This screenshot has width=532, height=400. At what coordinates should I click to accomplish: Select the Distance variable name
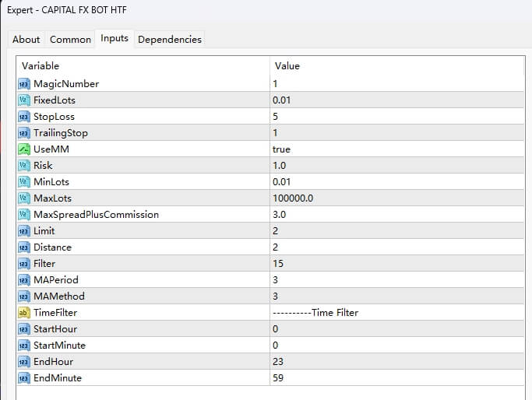point(53,247)
